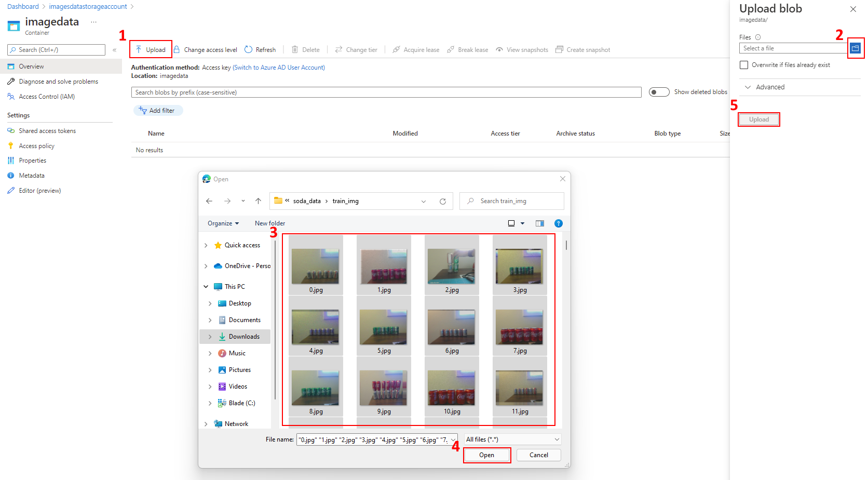Open the Dashboard breadcrumb link
This screenshot has width=868, height=480.
click(23, 7)
